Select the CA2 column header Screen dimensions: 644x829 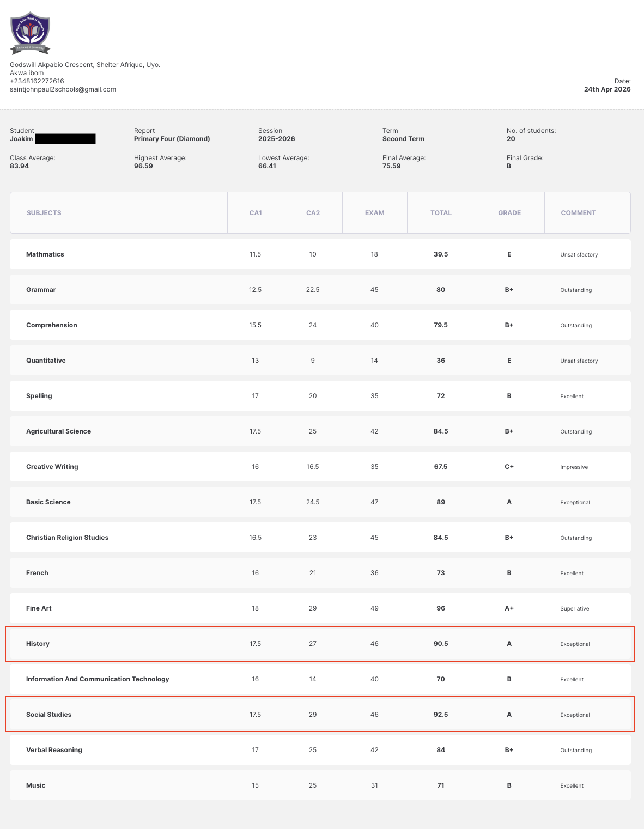pos(313,213)
